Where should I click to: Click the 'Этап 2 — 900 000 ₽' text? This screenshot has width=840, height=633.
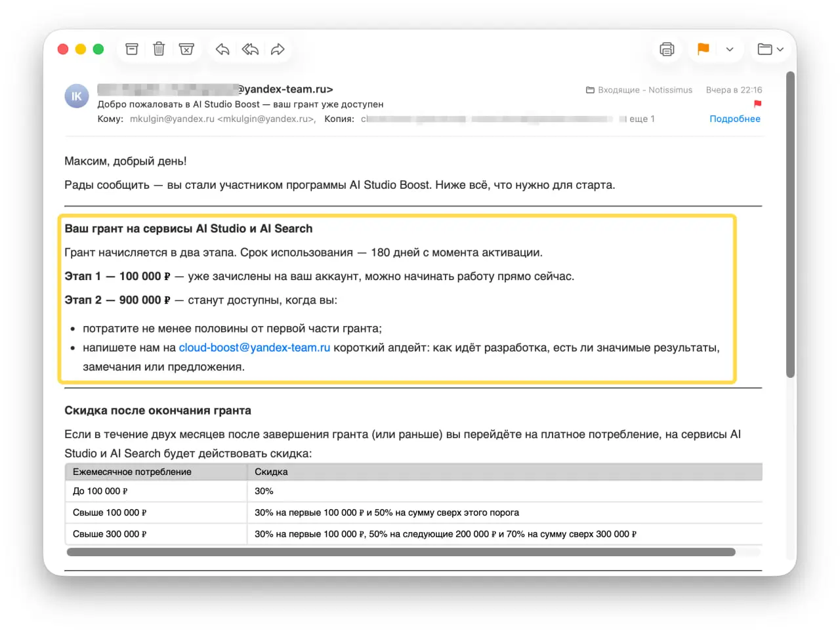[x=117, y=300]
